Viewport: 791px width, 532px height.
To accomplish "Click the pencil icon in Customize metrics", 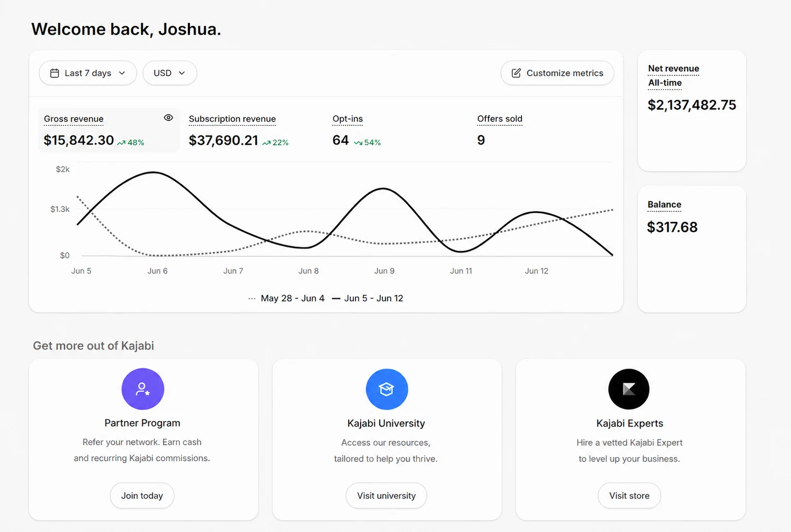I will pyautogui.click(x=516, y=73).
